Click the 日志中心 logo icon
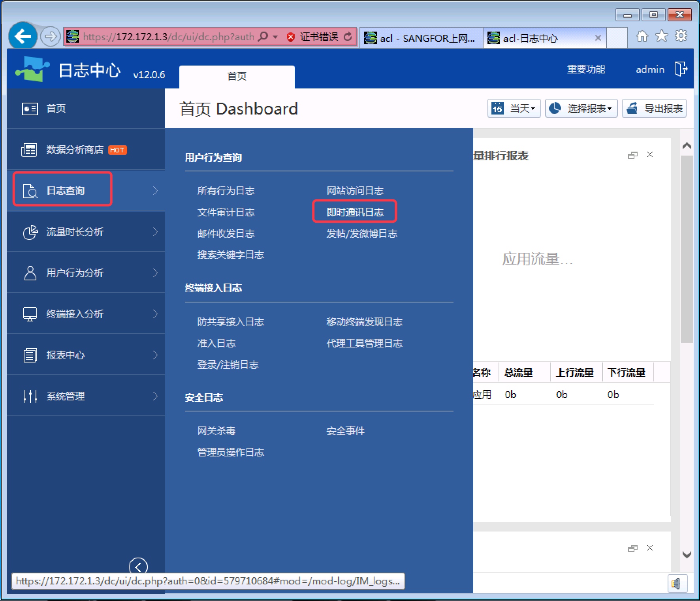 (x=32, y=69)
